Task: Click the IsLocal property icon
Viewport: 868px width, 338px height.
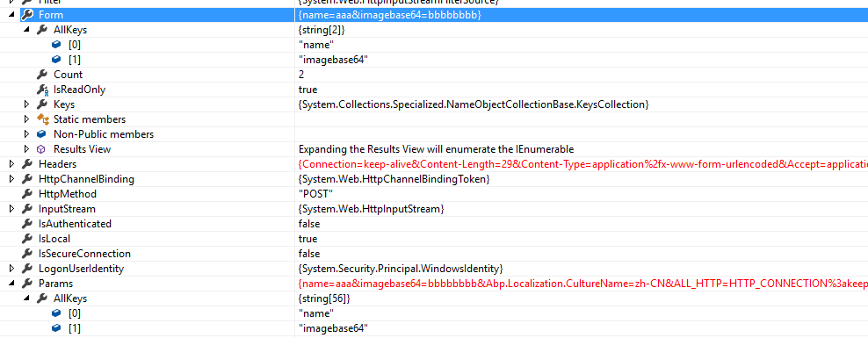Action: point(27,239)
